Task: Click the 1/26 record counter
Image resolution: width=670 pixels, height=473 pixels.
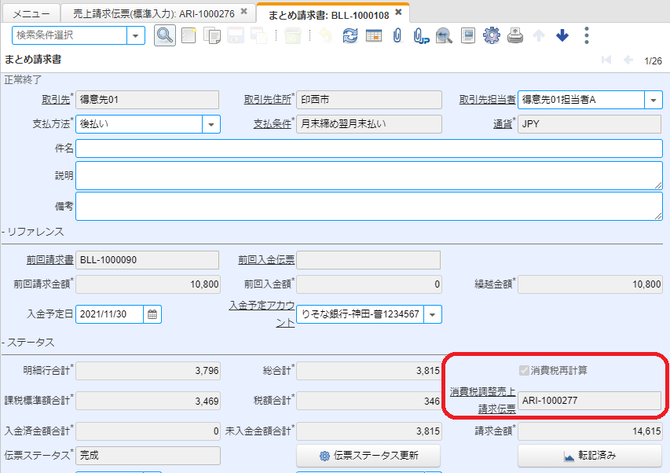Action: 653,61
